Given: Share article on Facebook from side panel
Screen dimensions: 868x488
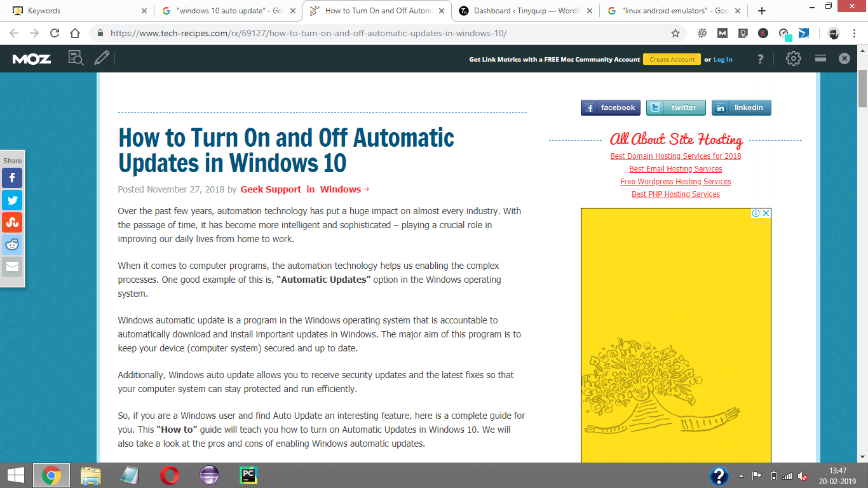Looking at the screenshot, I should (x=12, y=178).
